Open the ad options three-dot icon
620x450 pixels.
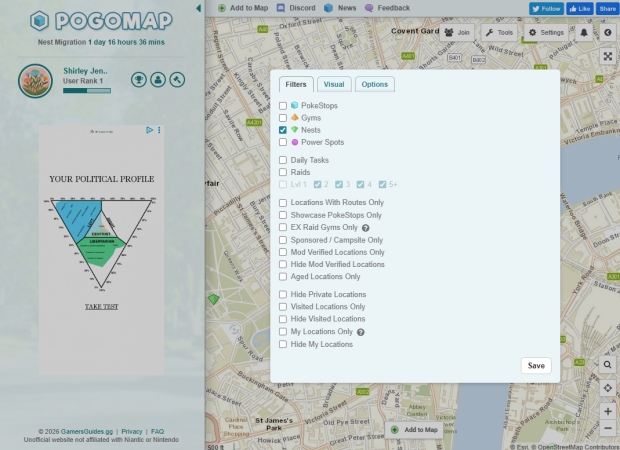click(x=159, y=130)
